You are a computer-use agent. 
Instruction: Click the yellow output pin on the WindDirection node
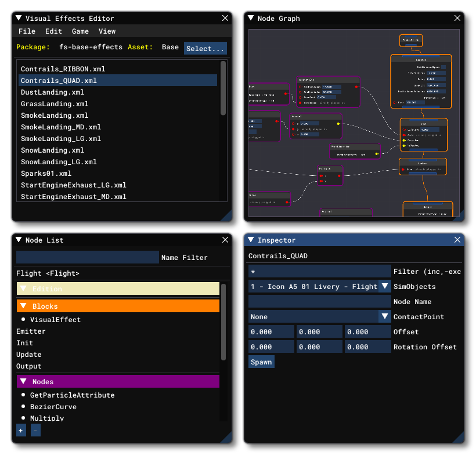377,154
